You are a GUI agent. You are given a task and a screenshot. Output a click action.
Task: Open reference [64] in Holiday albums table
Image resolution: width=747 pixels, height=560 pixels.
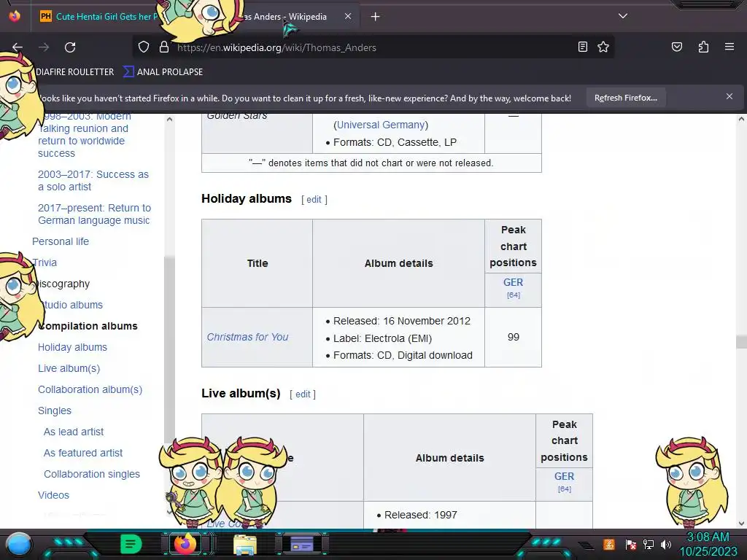[x=513, y=295]
